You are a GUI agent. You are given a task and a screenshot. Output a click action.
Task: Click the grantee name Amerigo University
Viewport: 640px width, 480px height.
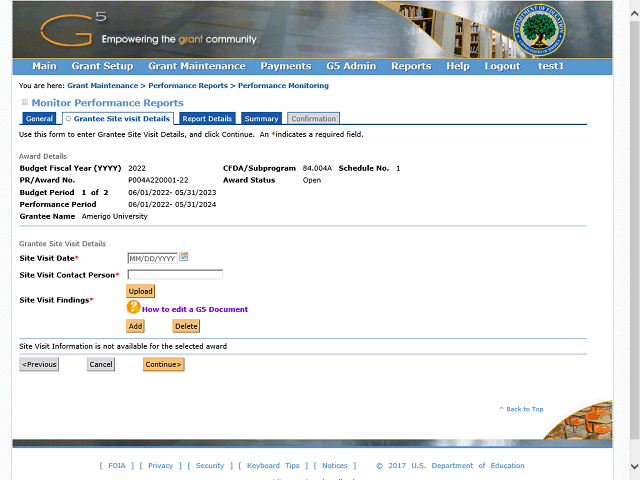[115, 216]
